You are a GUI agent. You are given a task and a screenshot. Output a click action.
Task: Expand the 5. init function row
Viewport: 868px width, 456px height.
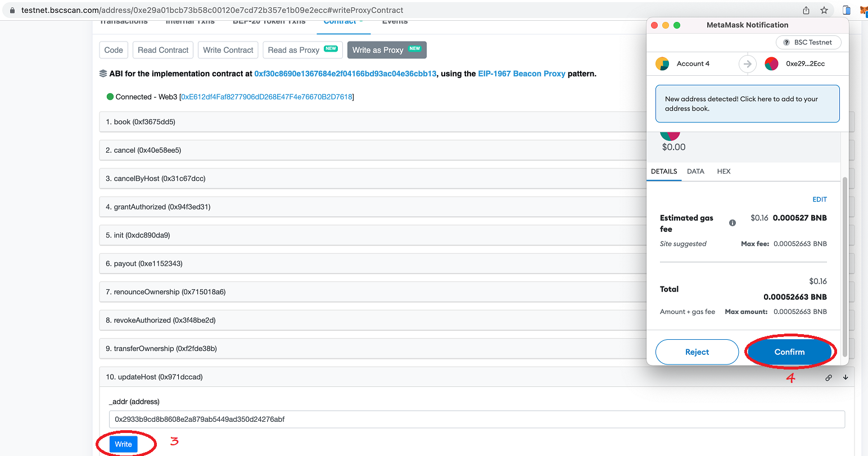(x=373, y=235)
